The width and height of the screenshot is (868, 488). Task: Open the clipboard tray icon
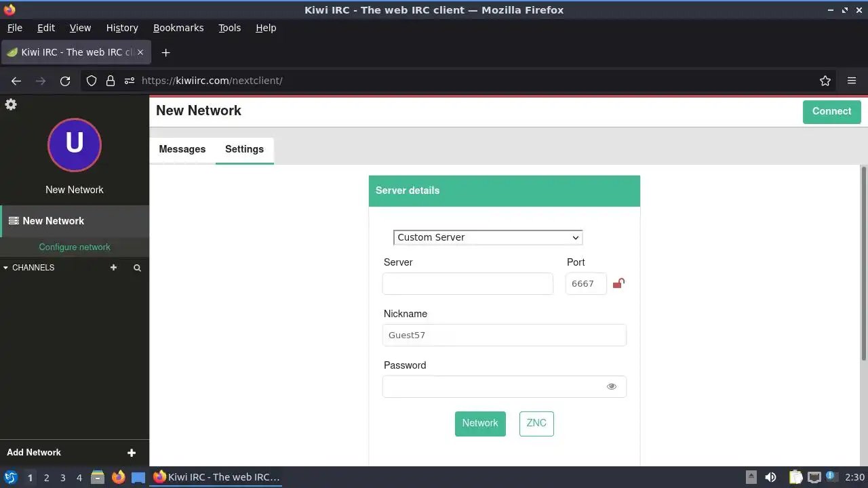795,477
